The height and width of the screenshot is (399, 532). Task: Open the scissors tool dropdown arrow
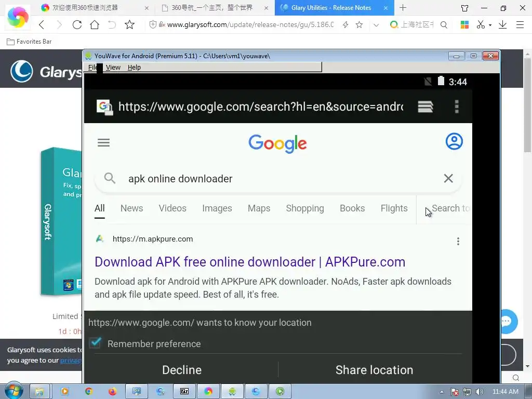pos(490,25)
